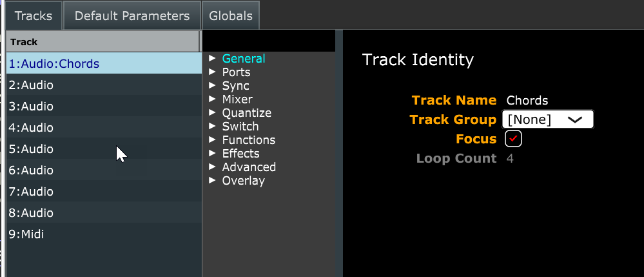Select the Switch category

[x=240, y=127]
